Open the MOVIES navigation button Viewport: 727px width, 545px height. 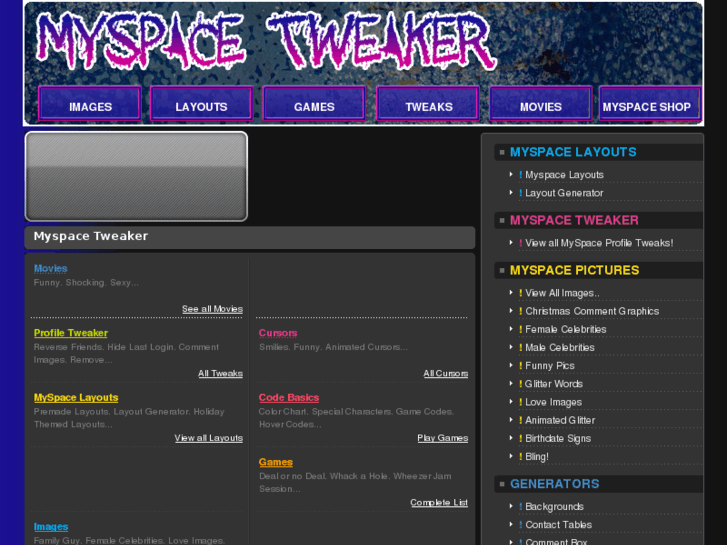click(541, 103)
